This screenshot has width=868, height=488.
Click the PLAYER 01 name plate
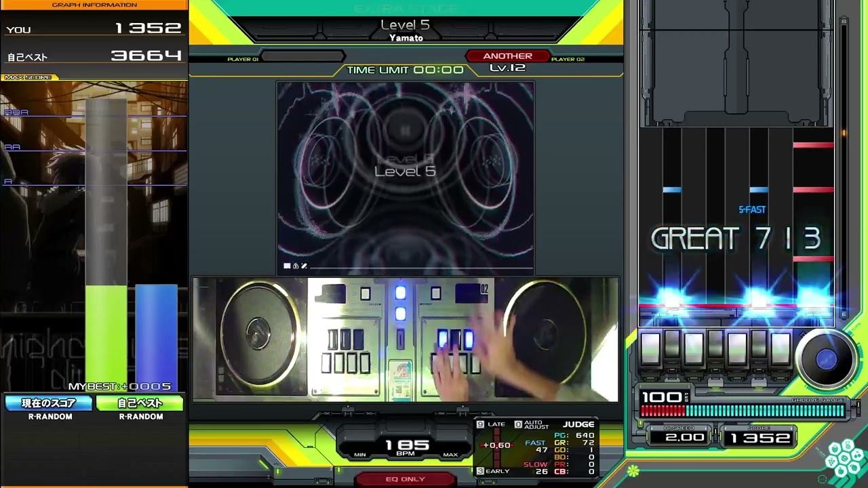303,56
